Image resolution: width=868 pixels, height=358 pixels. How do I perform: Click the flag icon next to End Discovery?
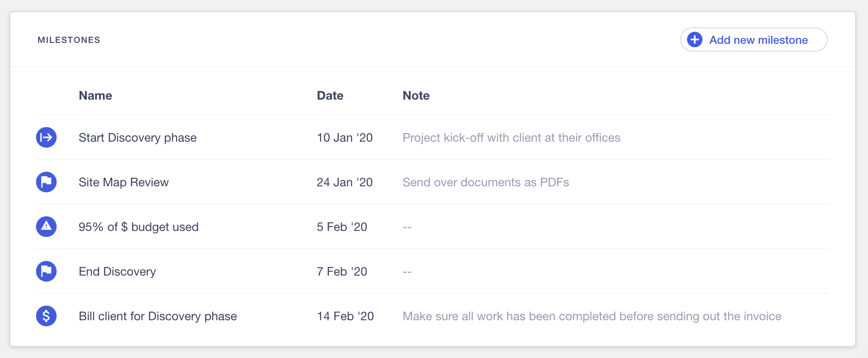[46, 271]
